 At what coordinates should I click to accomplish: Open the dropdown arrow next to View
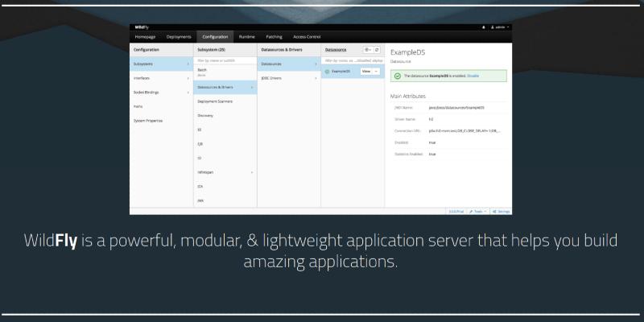coord(377,71)
